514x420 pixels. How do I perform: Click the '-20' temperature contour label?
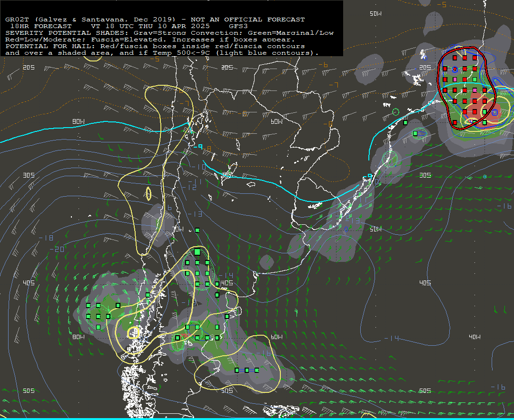tap(57, 250)
